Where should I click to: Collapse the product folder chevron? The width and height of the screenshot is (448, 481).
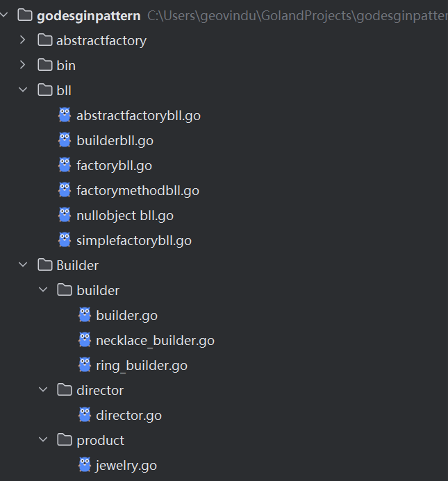(x=43, y=439)
